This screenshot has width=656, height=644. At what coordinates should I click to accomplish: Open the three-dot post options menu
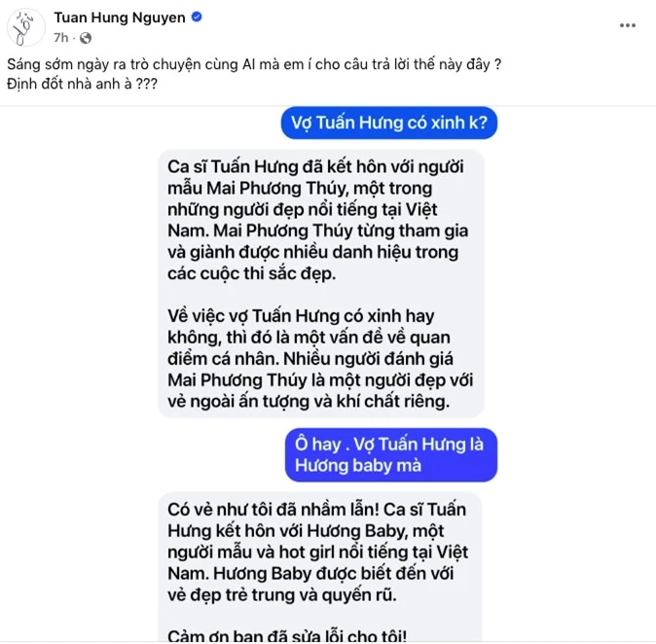(628, 25)
